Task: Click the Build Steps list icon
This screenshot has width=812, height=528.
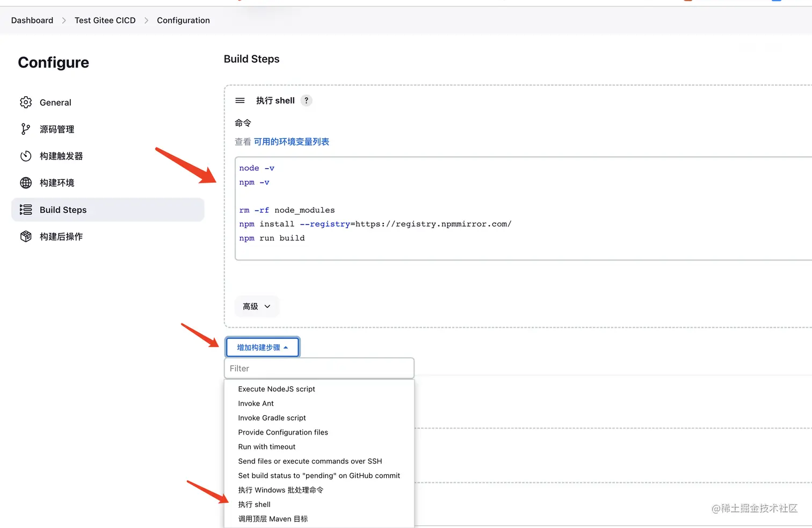Action: [26, 209]
